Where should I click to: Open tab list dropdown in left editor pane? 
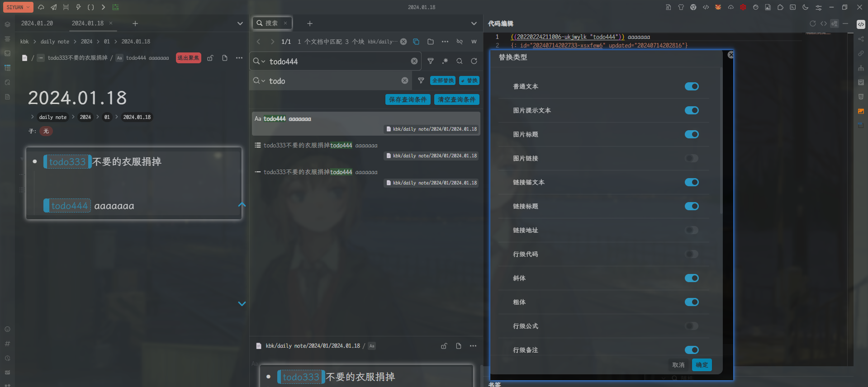point(240,24)
